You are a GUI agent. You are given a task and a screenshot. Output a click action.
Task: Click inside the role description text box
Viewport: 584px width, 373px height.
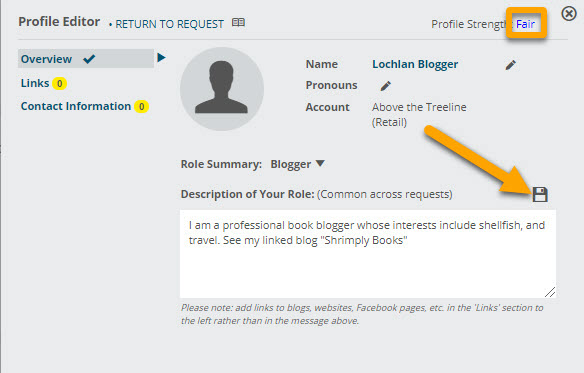(368, 254)
